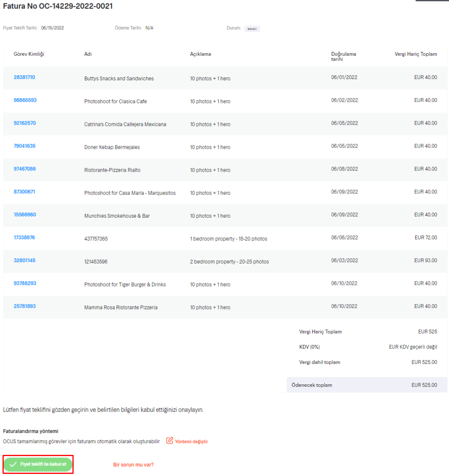Screen dimensions: 449x476
Task: Click '2 bedroom property - 20-25 photos' description
Action: coord(229,262)
